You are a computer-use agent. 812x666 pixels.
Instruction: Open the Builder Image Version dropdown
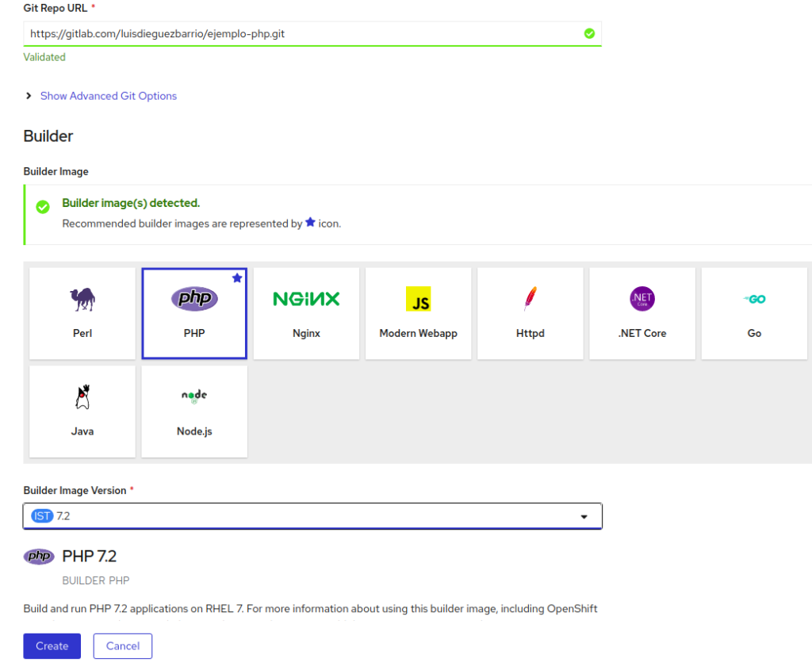pyautogui.click(x=312, y=516)
